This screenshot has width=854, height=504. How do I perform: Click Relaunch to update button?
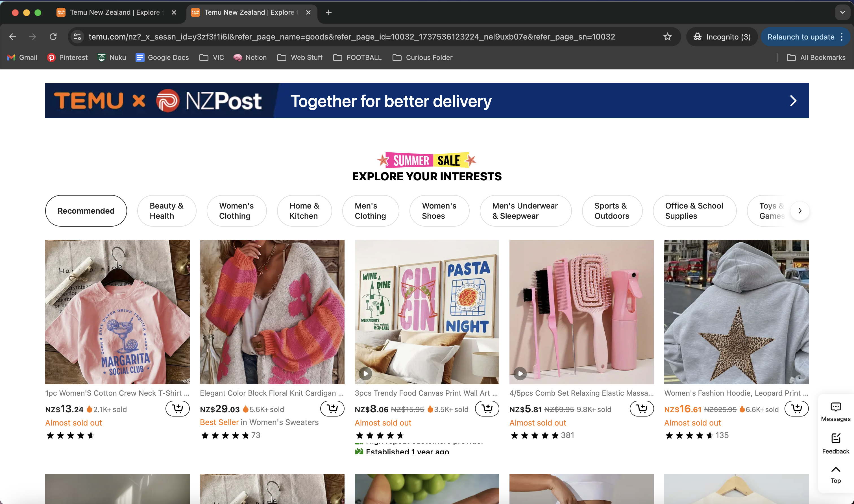[x=800, y=37]
